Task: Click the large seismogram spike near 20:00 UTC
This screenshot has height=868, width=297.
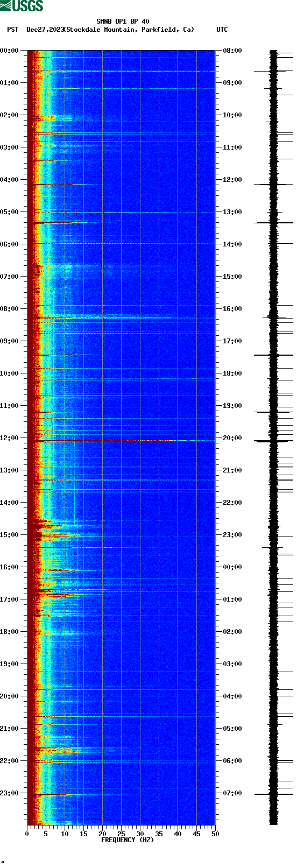Action: tap(273, 441)
